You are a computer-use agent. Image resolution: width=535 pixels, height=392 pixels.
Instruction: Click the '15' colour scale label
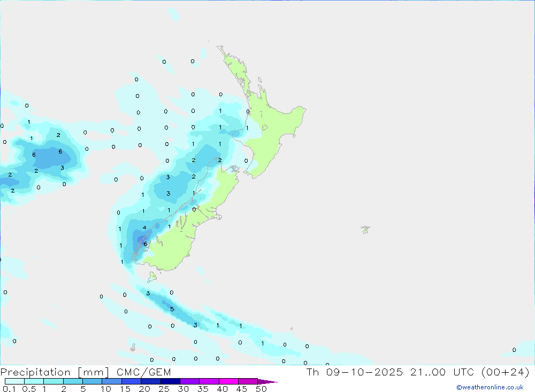[125, 389]
